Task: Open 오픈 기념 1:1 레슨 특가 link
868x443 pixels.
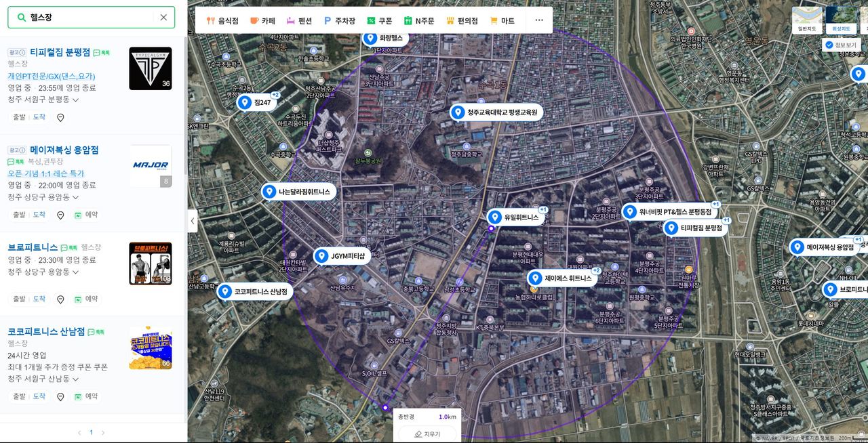Action: [x=46, y=173]
